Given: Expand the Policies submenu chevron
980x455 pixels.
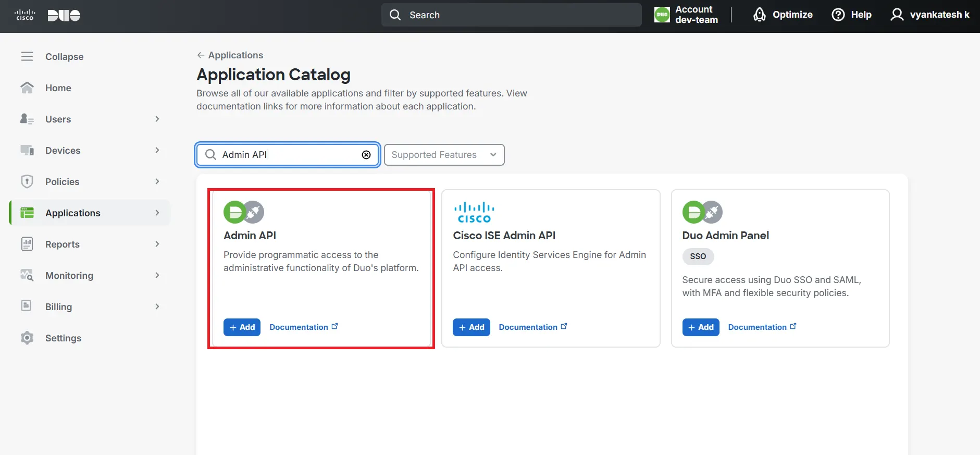Looking at the screenshot, I should 157,181.
